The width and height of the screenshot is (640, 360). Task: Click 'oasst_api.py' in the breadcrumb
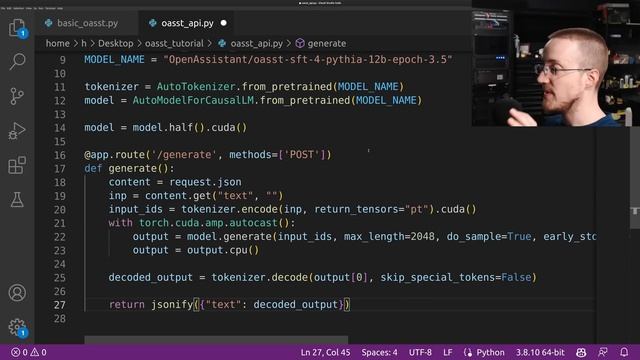pyautogui.click(x=256, y=43)
